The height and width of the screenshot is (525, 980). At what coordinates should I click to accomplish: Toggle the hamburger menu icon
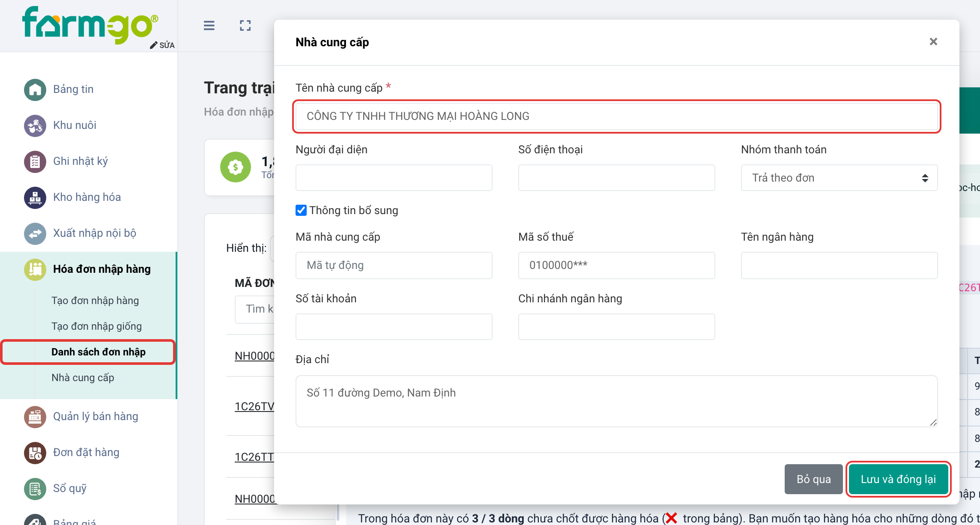(x=209, y=26)
